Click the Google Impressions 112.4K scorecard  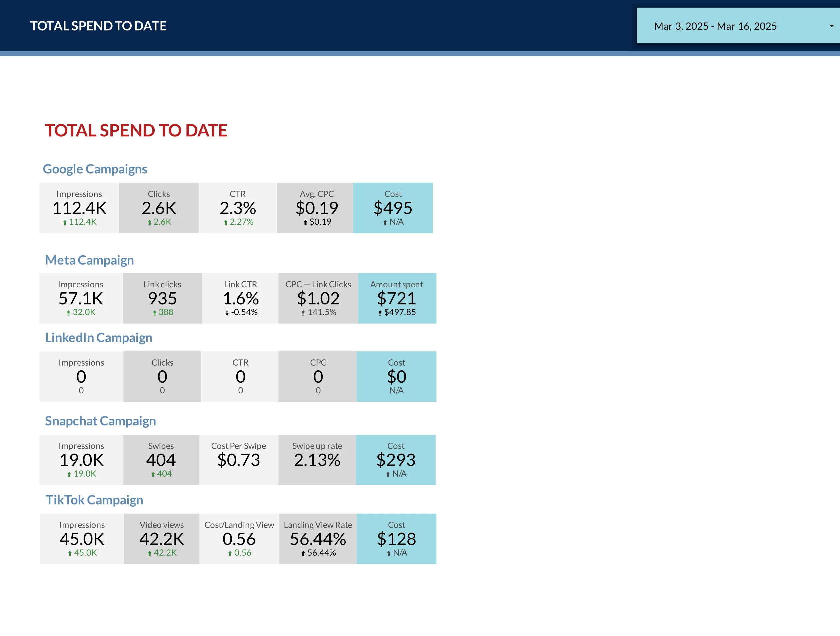click(79, 208)
